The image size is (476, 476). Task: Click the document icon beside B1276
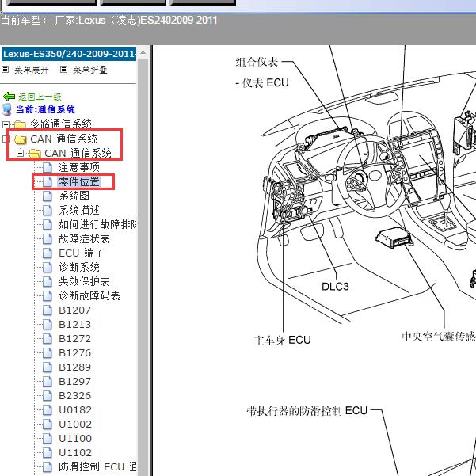(x=47, y=352)
